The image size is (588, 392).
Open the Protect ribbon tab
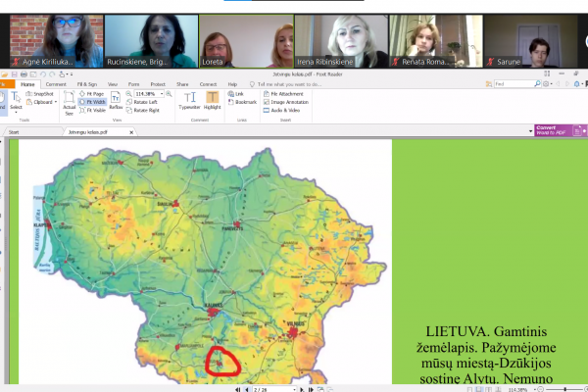pyautogui.click(x=158, y=84)
